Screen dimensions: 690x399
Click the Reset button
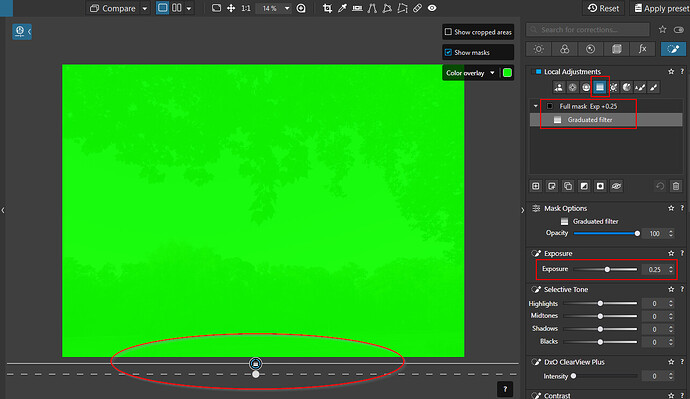click(603, 8)
